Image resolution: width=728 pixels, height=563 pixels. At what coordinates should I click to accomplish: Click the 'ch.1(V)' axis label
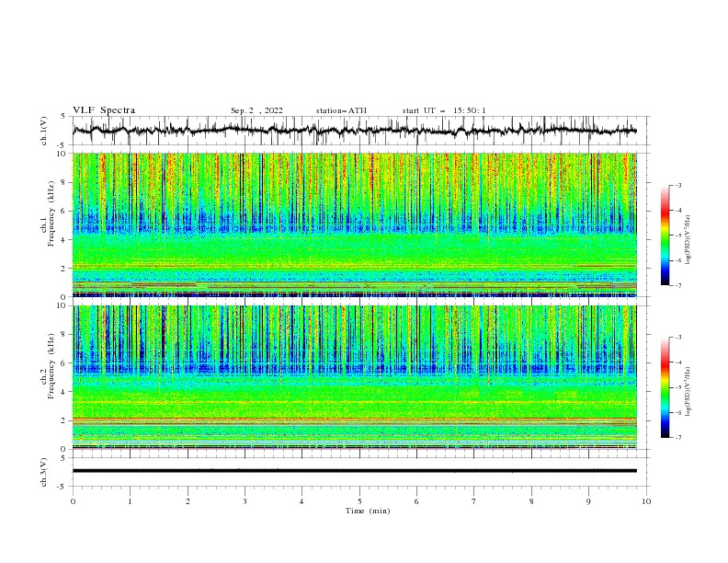(x=44, y=131)
